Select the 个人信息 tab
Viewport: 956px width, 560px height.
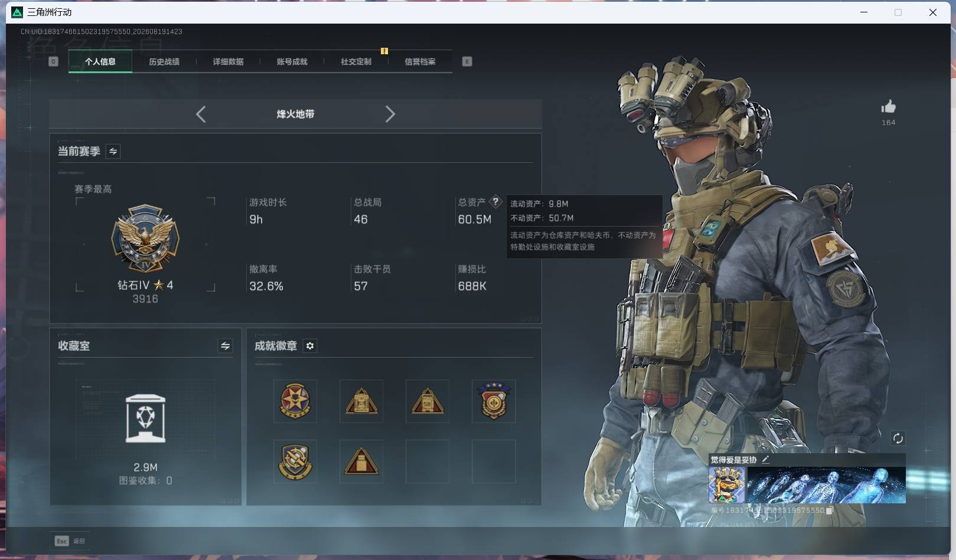(100, 61)
